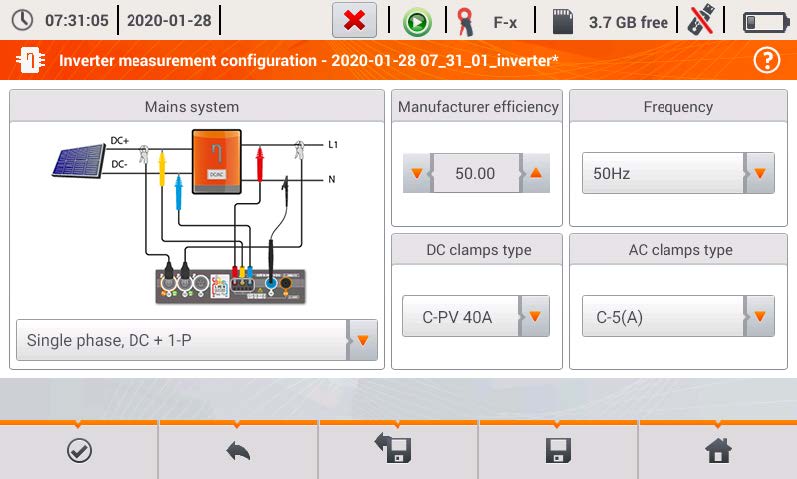Screen dimensions: 797x479
Task: Expand the Mains system type dropdown
Action: [x=362, y=340]
